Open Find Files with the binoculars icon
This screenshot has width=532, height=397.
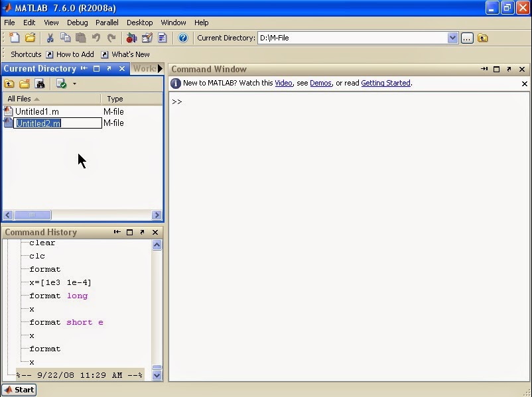[x=40, y=84]
